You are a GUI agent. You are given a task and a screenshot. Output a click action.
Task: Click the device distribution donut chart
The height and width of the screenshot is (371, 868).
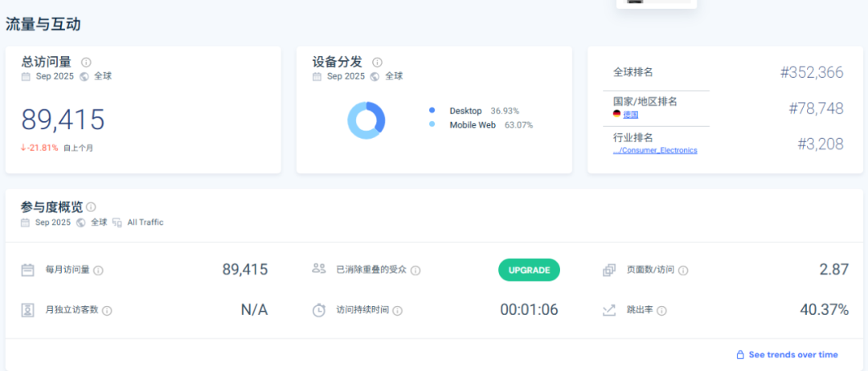click(x=366, y=120)
